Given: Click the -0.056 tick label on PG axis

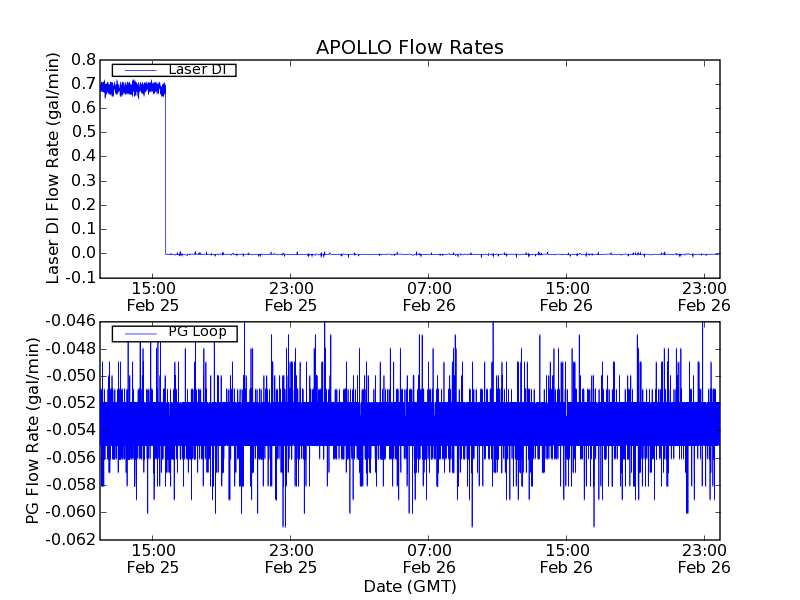Looking at the screenshot, I should [x=70, y=458].
